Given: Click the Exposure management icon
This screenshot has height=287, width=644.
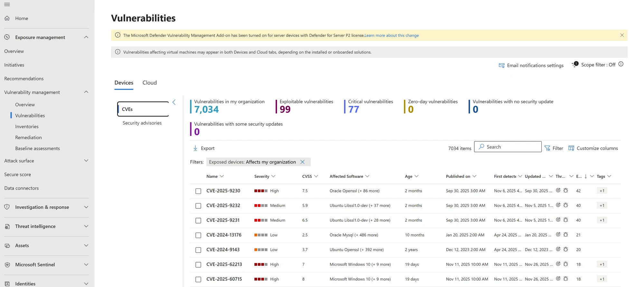Looking at the screenshot, I should pyautogui.click(x=7, y=37).
